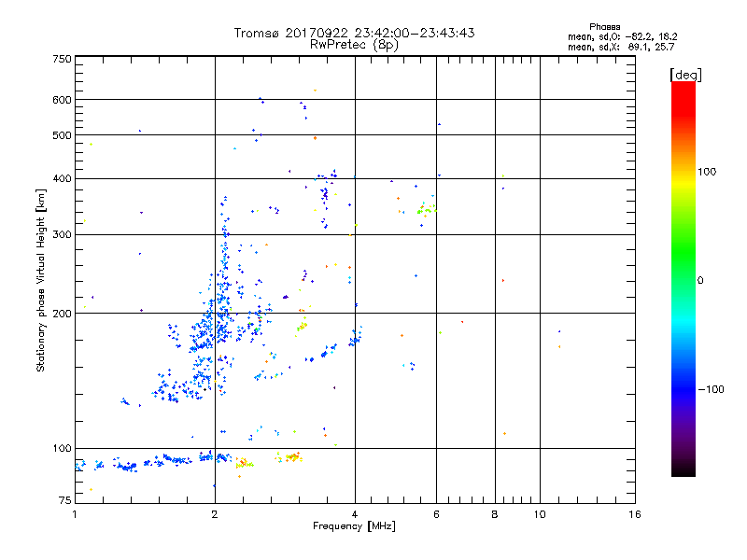Image resolution: width=747 pixels, height=560 pixels.
Task: Select the 'mean, sd,O: -82.2, 18.2' line
Action: 622,36
